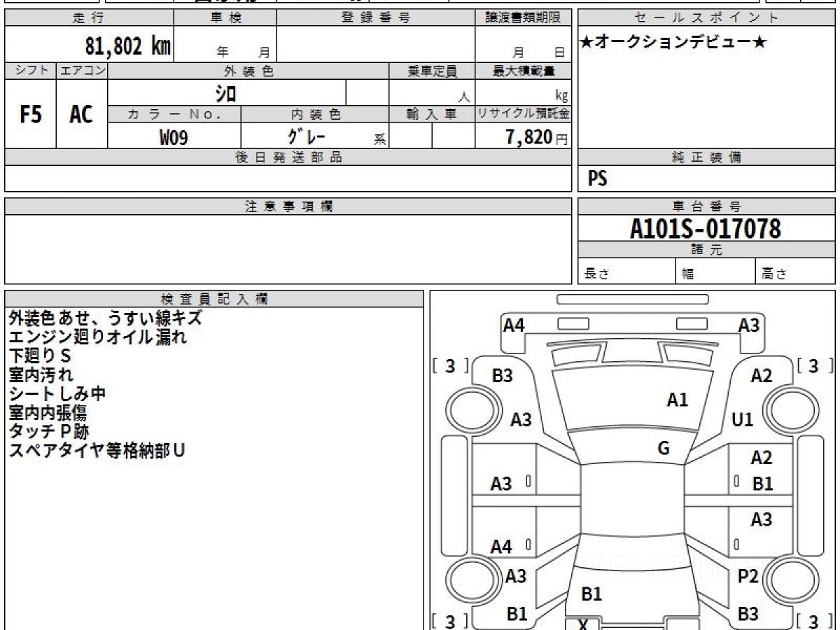The width and height of the screenshot is (840, 630).
Task: Select the 輸入車 header
Action: 432,114
